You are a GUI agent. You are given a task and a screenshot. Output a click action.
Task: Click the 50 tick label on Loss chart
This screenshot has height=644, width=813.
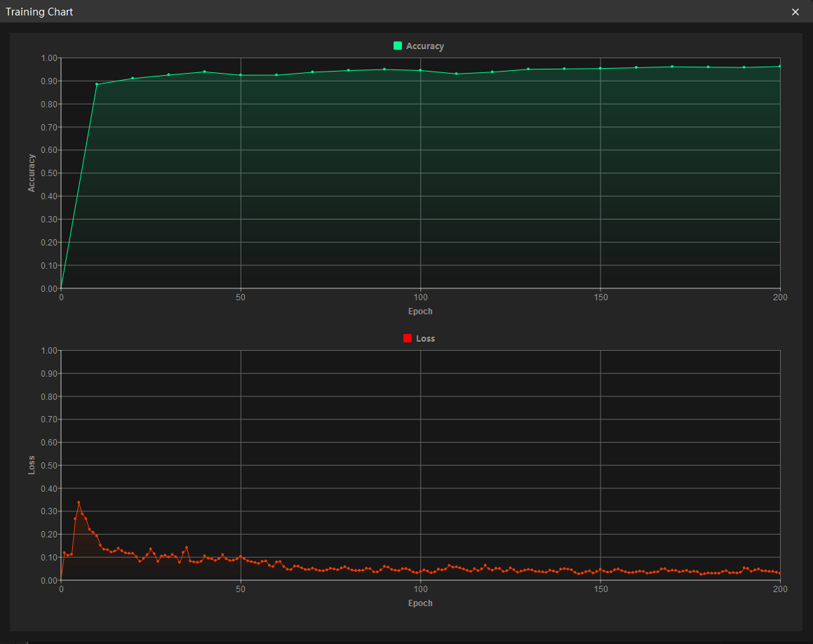click(x=241, y=589)
